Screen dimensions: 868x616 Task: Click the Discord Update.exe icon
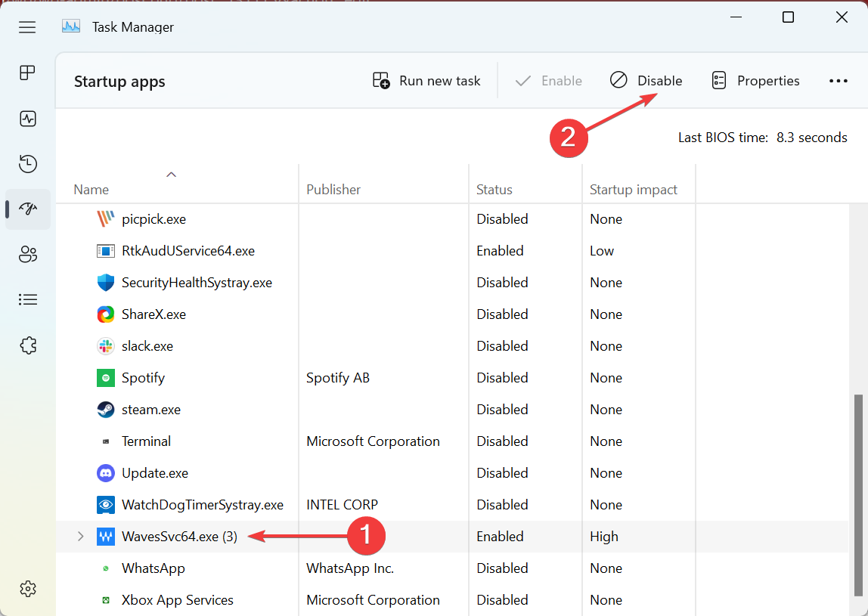click(x=106, y=473)
